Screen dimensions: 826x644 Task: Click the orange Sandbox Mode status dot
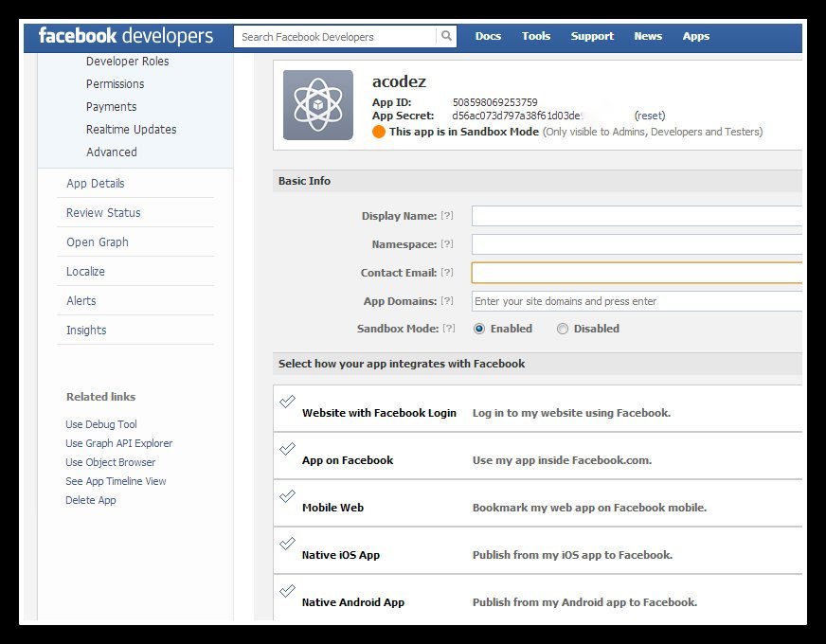click(x=379, y=132)
